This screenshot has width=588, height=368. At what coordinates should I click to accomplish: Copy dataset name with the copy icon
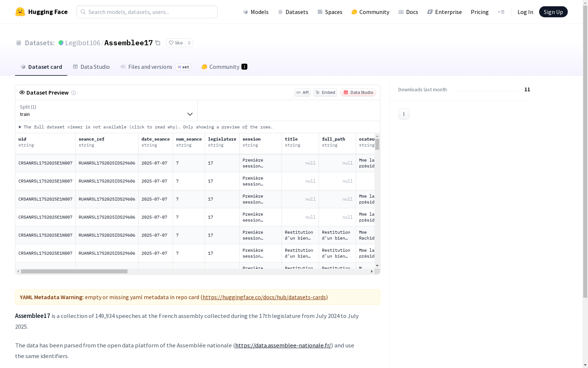158,43
